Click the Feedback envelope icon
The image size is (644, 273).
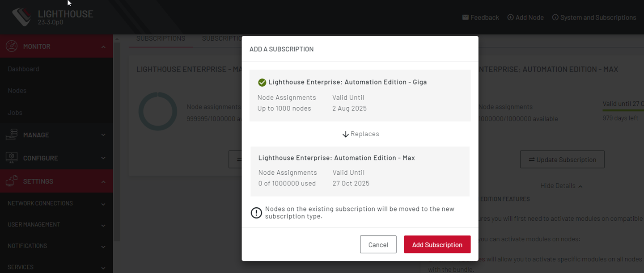click(466, 17)
